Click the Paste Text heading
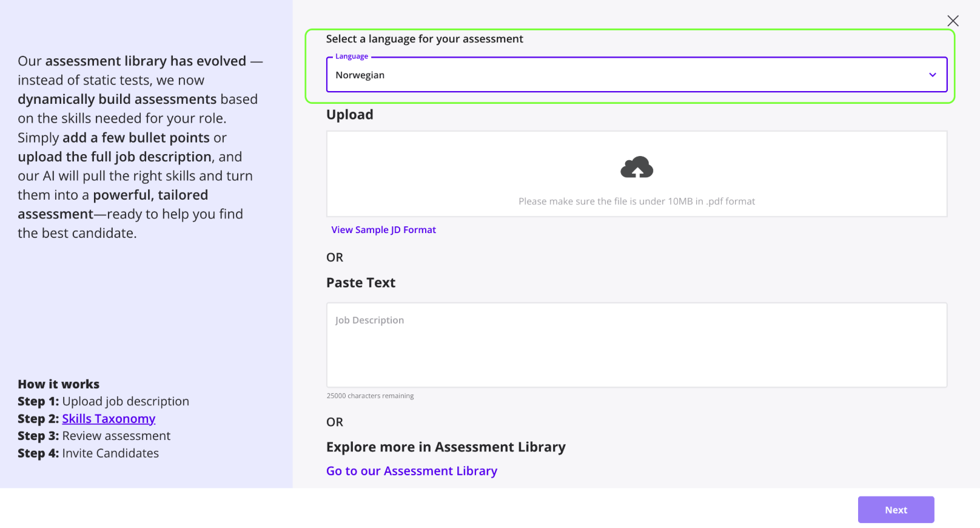The height and width of the screenshot is (528, 980). [360, 283]
